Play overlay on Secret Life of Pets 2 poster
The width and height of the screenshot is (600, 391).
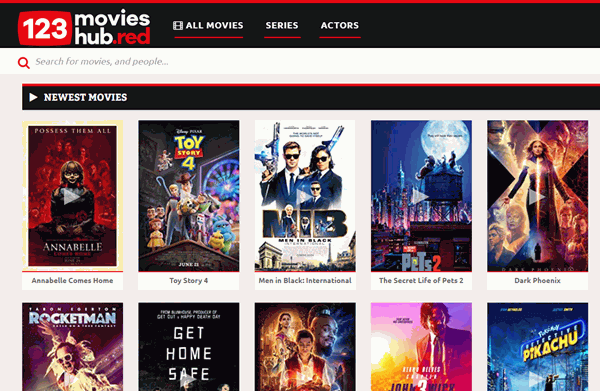[420, 197]
